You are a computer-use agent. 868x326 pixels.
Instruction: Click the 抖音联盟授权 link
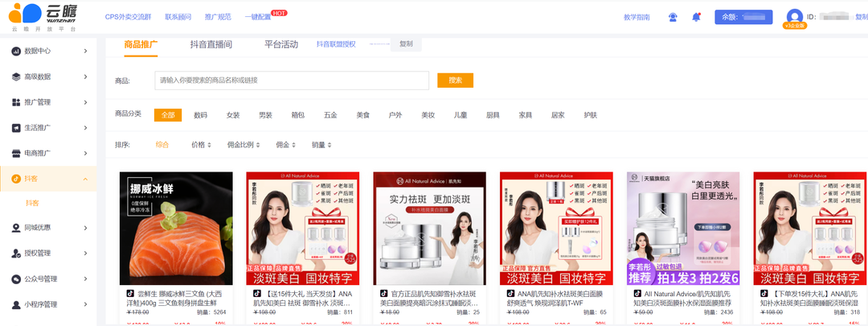tap(336, 43)
